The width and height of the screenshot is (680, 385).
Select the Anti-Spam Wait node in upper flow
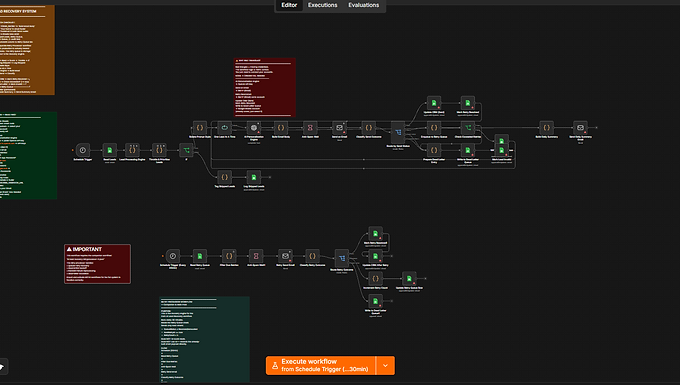pyautogui.click(x=310, y=127)
